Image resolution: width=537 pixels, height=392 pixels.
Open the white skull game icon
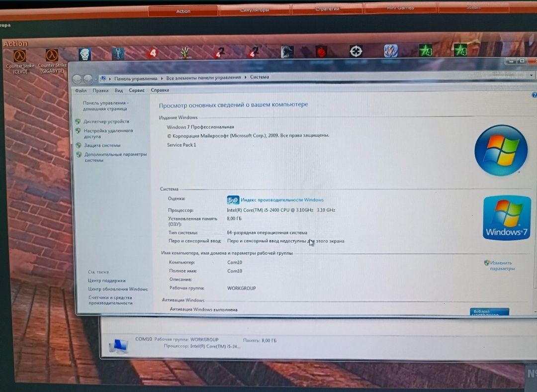[85, 54]
